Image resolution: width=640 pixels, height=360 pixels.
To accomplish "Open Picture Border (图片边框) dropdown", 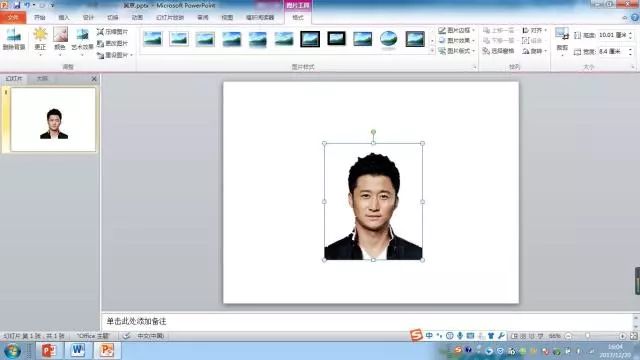I will [x=456, y=30].
